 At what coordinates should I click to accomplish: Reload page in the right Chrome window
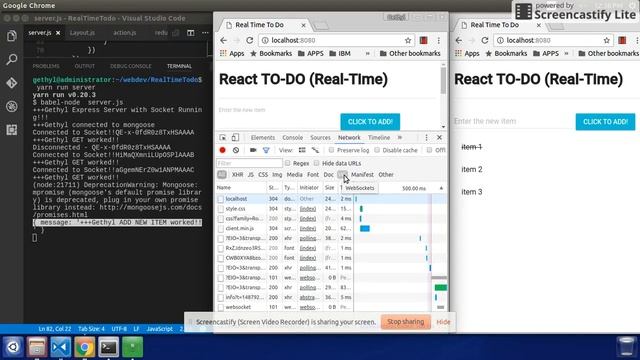pyautogui.click(x=484, y=40)
